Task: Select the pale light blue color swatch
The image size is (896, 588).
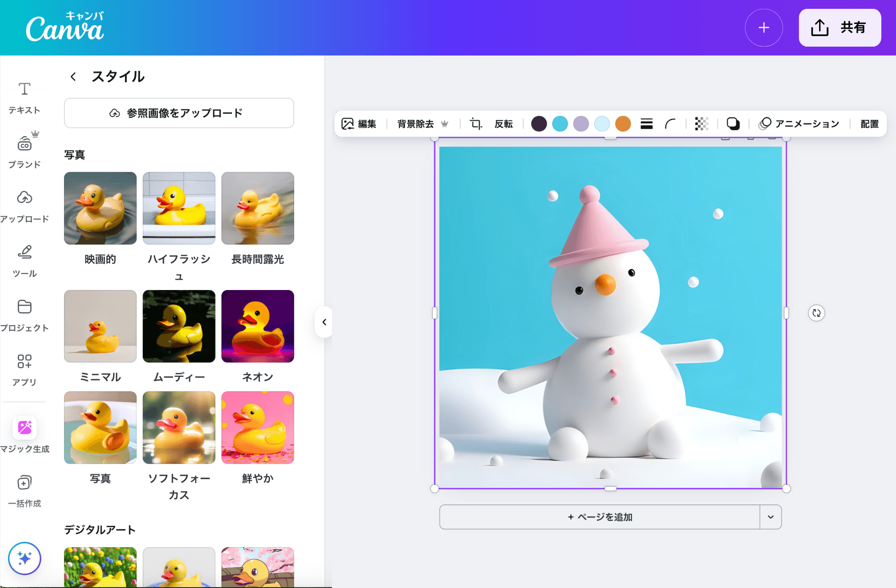Action: (602, 123)
